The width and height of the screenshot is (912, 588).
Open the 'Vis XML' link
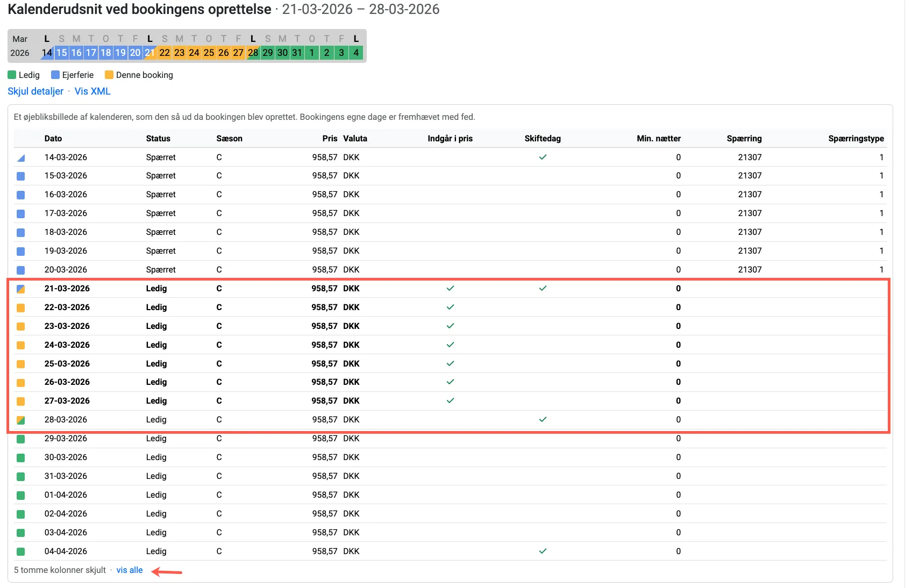[x=92, y=91]
